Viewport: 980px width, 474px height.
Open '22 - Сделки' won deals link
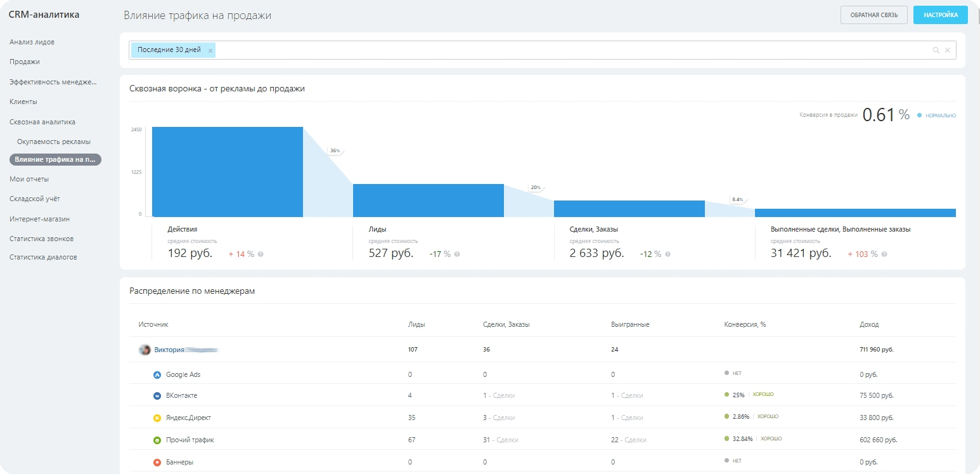pyautogui.click(x=629, y=440)
